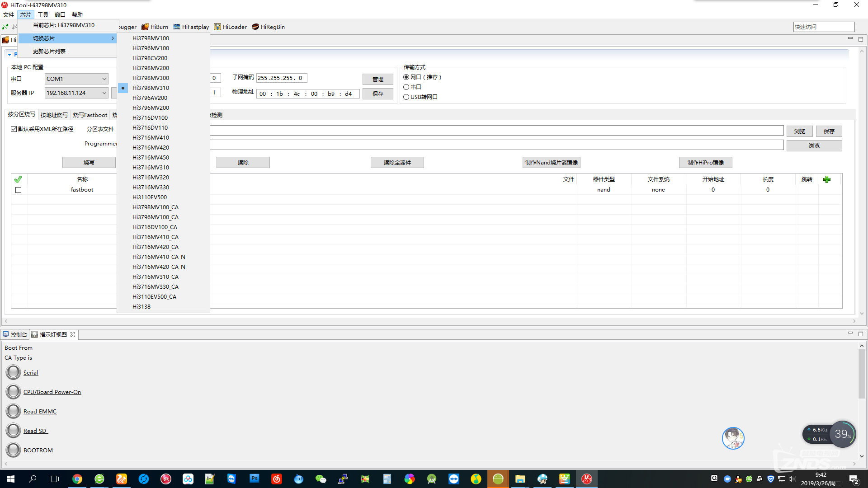The height and width of the screenshot is (488, 868).
Task: Click the Read SD indicator light
Action: point(13,431)
